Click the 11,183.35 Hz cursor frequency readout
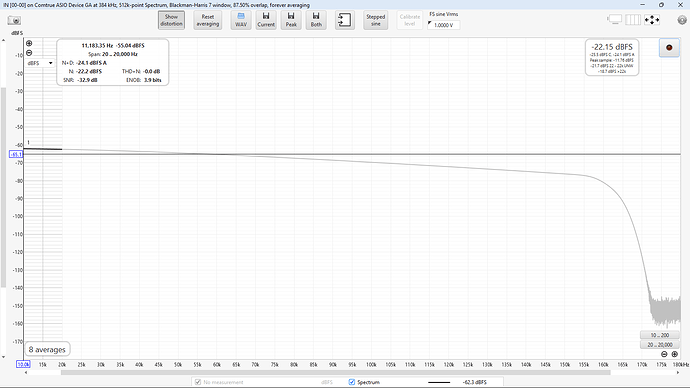This screenshot has width=690, height=388. tap(97, 45)
